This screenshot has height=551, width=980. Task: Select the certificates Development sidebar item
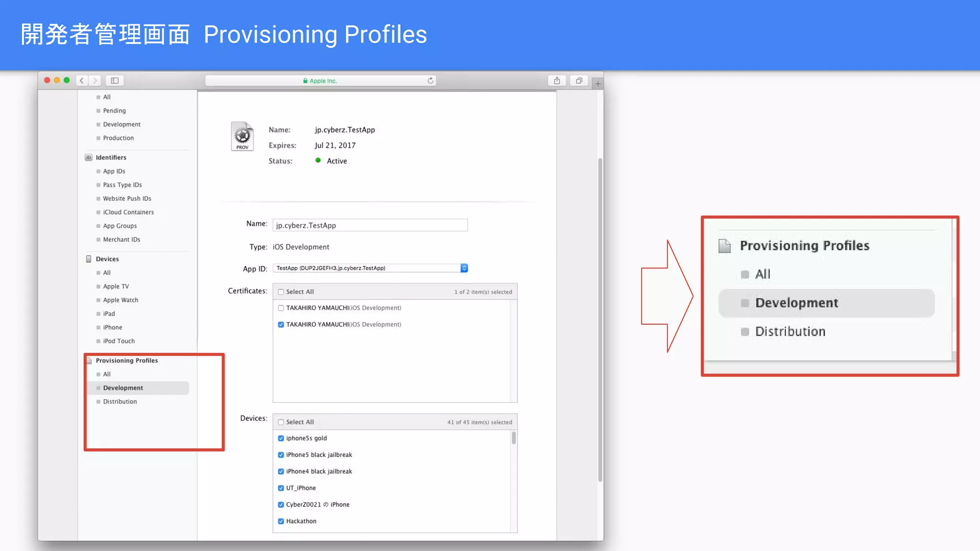122,124
